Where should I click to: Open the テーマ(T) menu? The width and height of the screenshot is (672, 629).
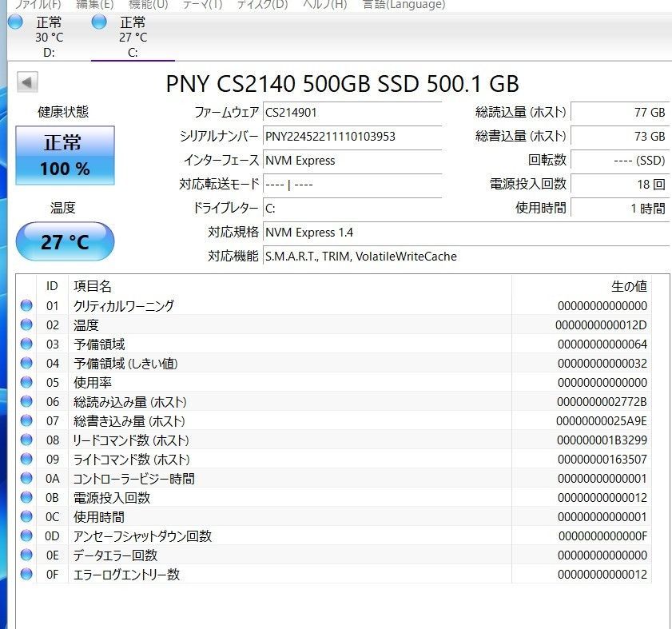pyautogui.click(x=202, y=5)
